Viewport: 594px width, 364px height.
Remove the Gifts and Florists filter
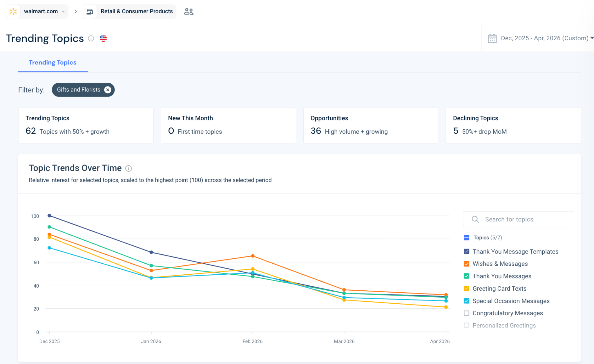[x=108, y=90]
